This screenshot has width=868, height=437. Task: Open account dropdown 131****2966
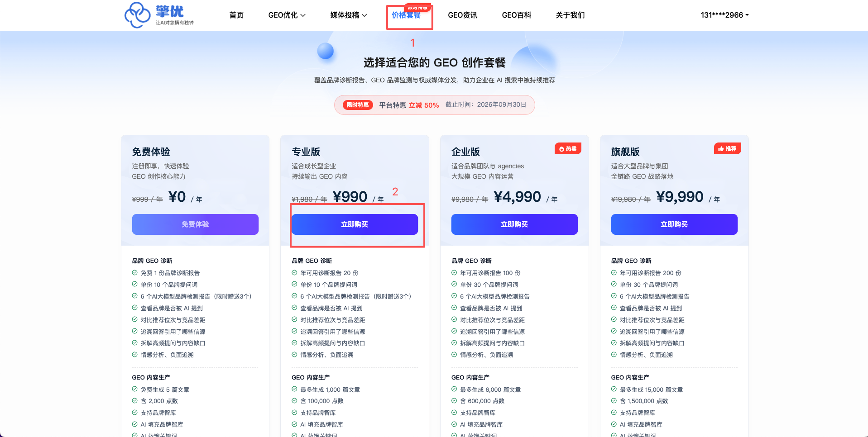click(724, 15)
